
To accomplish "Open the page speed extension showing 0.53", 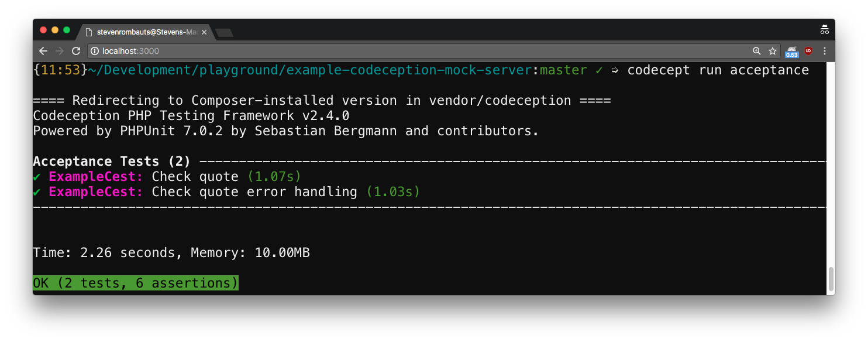I will point(791,52).
